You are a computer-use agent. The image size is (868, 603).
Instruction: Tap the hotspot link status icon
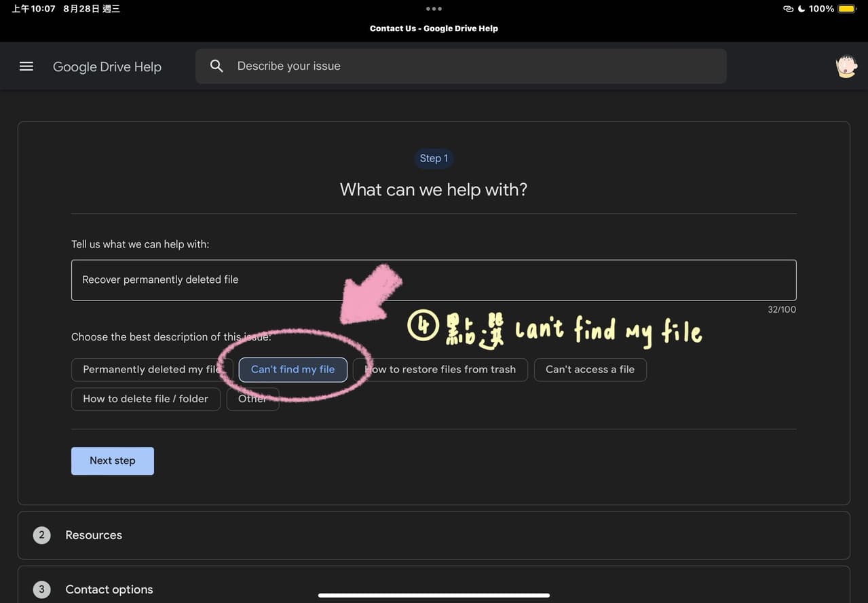coord(788,9)
